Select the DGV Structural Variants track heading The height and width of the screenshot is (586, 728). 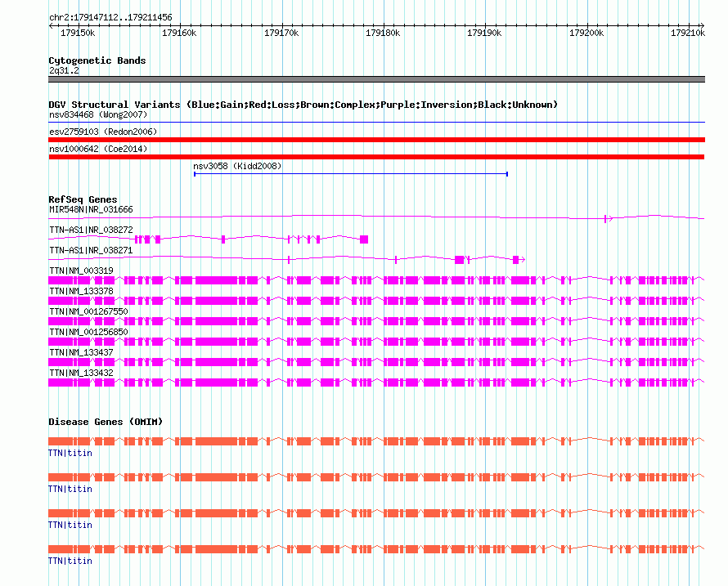pyautogui.click(x=303, y=105)
